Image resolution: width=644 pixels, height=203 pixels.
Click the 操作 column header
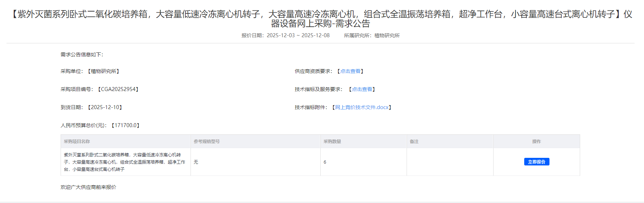(536, 142)
